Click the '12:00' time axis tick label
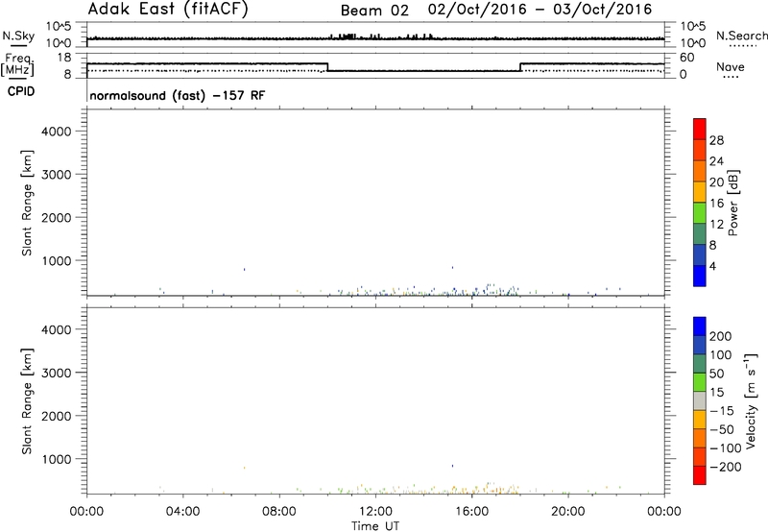768x532 pixels. tap(375, 512)
